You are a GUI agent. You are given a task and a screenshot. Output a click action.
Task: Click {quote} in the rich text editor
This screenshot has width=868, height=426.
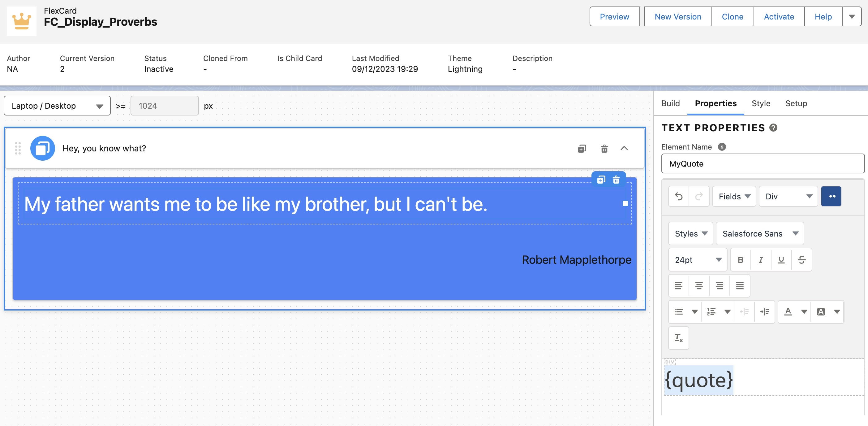coord(698,380)
